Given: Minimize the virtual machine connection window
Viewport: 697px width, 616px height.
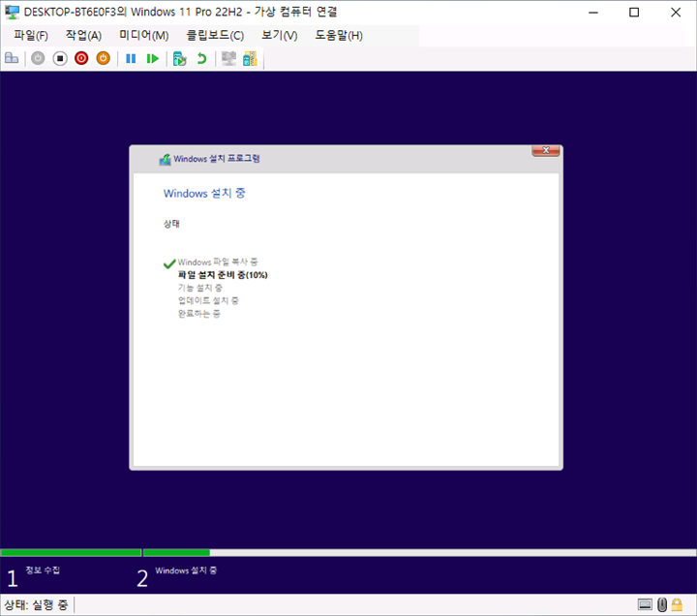Looking at the screenshot, I should (593, 13).
